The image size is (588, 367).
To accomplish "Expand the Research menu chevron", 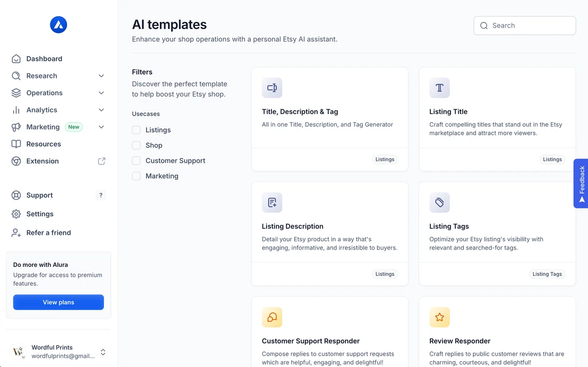I will tap(101, 76).
